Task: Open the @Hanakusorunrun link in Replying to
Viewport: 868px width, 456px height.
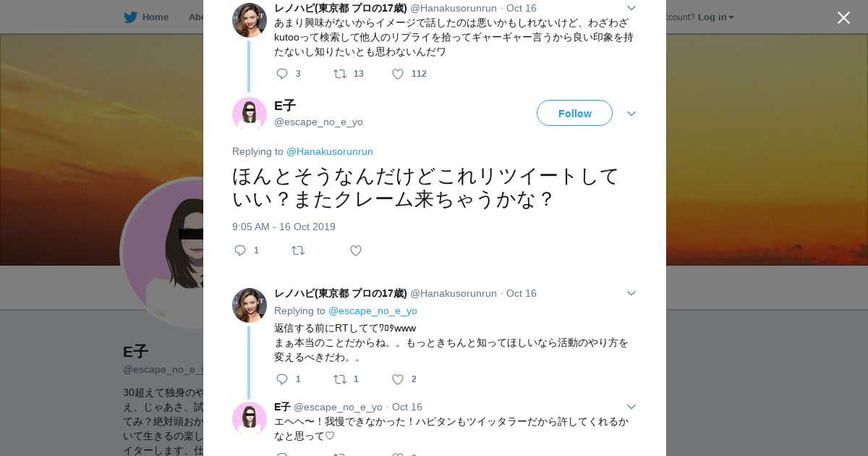Action: [330, 151]
